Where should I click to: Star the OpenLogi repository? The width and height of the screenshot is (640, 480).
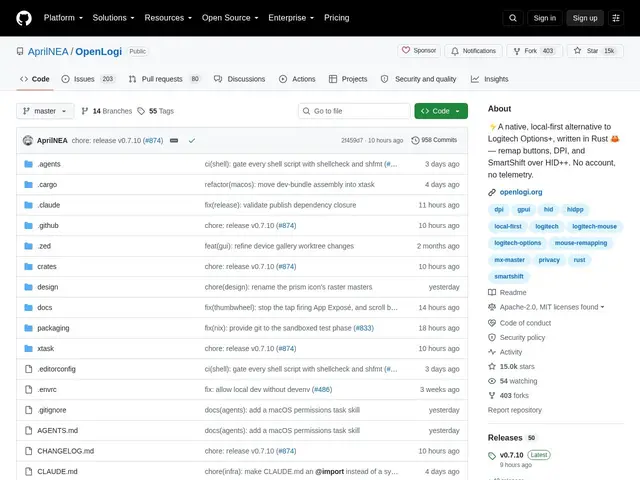click(595, 51)
